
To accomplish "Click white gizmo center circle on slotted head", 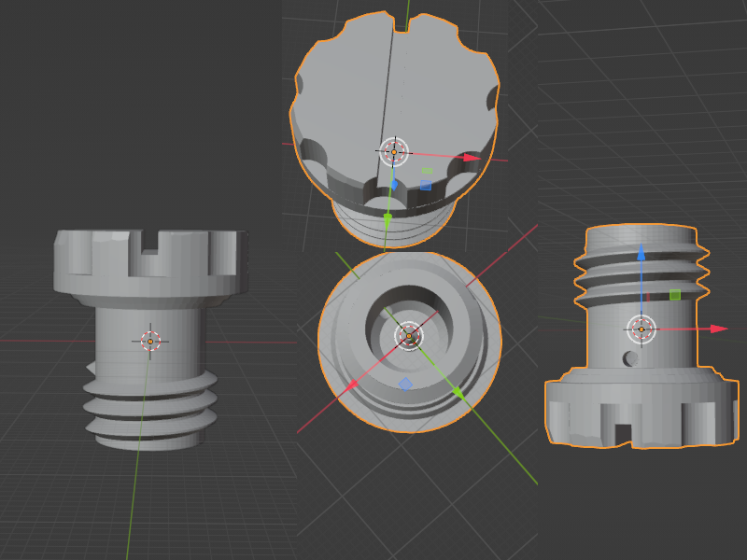I will (394, 152).
